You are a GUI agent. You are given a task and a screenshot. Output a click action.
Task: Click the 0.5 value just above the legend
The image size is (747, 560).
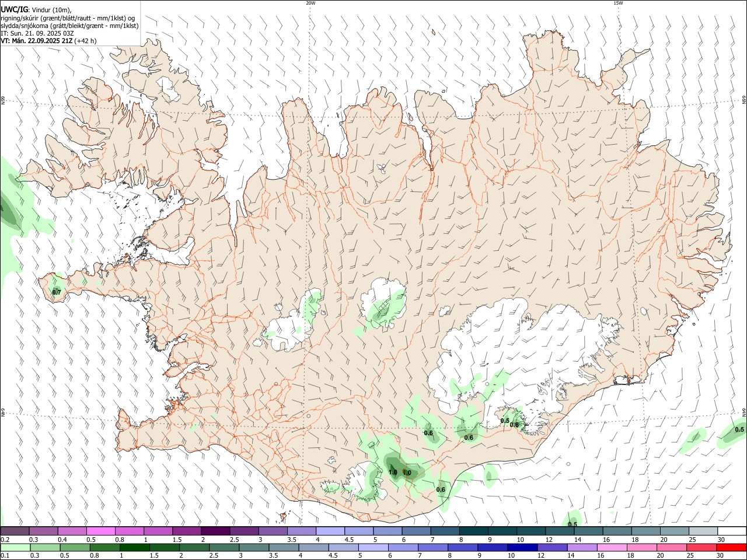tap(573, 524)
